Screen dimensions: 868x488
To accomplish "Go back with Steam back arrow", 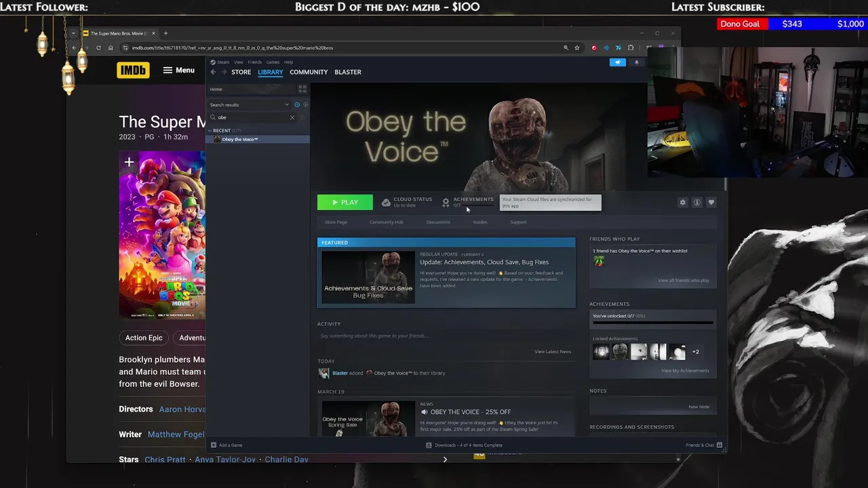I will [x=213, y=72].
